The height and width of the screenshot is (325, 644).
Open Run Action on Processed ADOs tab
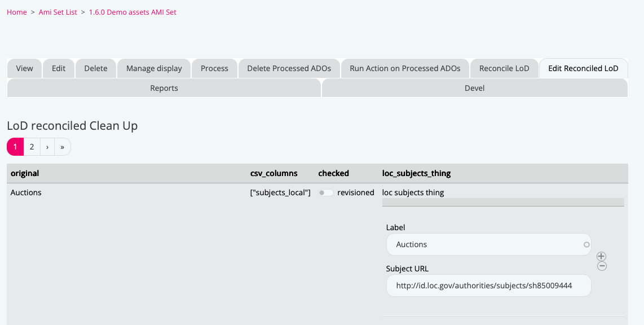coord(405,68)
